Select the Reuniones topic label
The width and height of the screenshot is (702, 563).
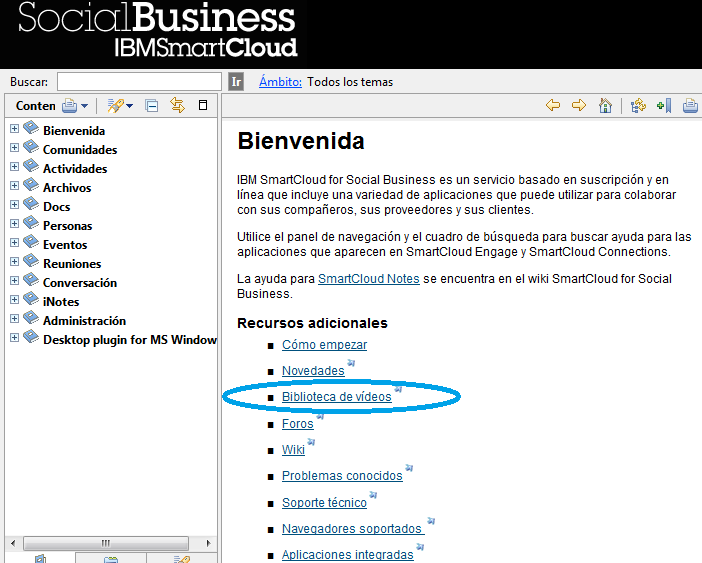72,264
